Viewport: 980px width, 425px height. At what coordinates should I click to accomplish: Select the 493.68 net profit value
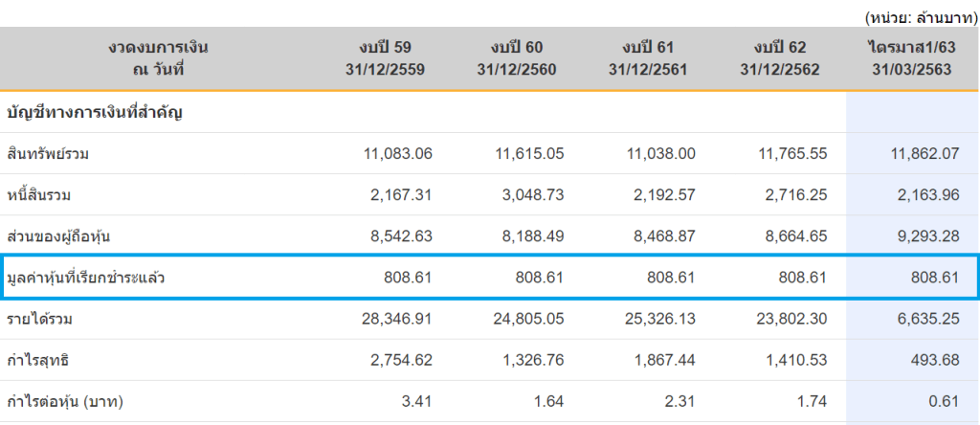pos(935,361)
